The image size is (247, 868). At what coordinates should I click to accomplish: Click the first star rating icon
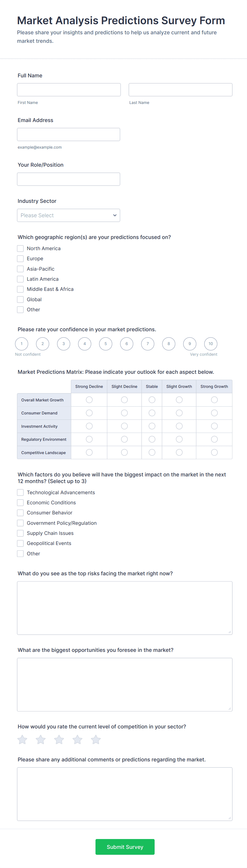(22, 740)
